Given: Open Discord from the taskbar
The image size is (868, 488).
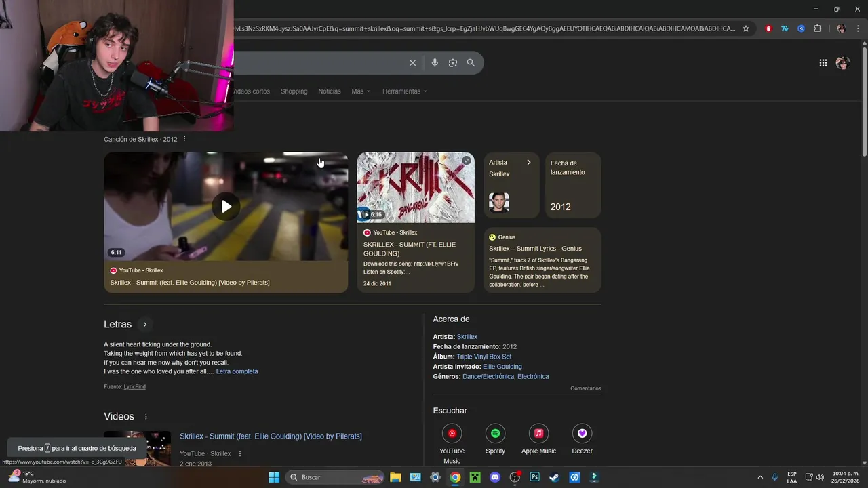Looking at the screenshot, I should 495,477.
